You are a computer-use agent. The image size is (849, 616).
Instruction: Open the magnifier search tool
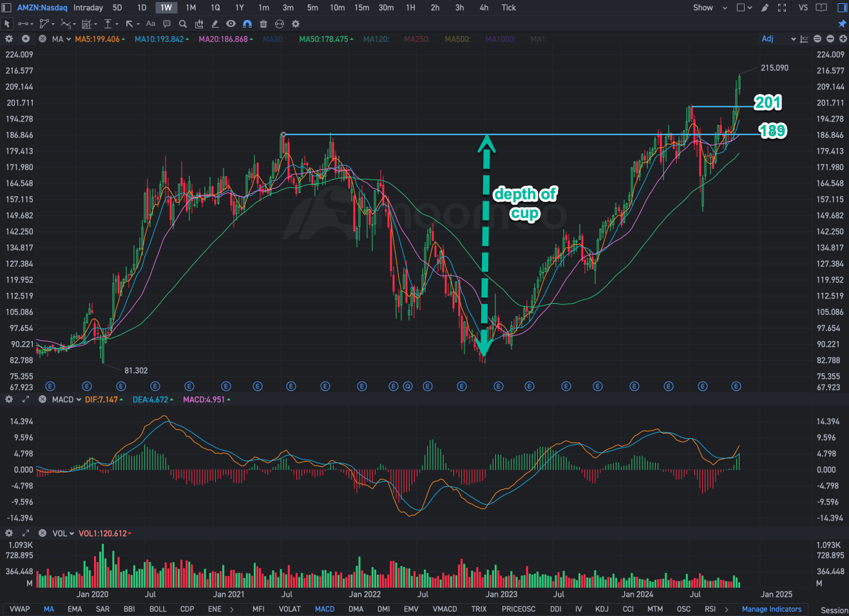(x=183, y=24)
